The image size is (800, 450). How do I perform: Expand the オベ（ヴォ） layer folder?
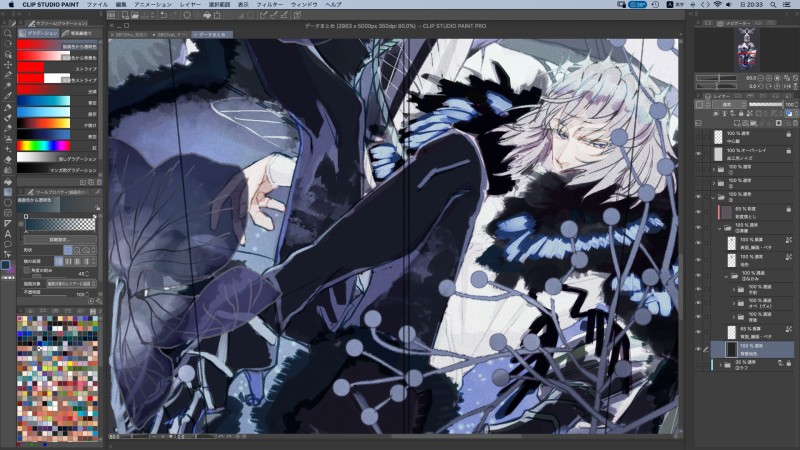coord(734,303)
